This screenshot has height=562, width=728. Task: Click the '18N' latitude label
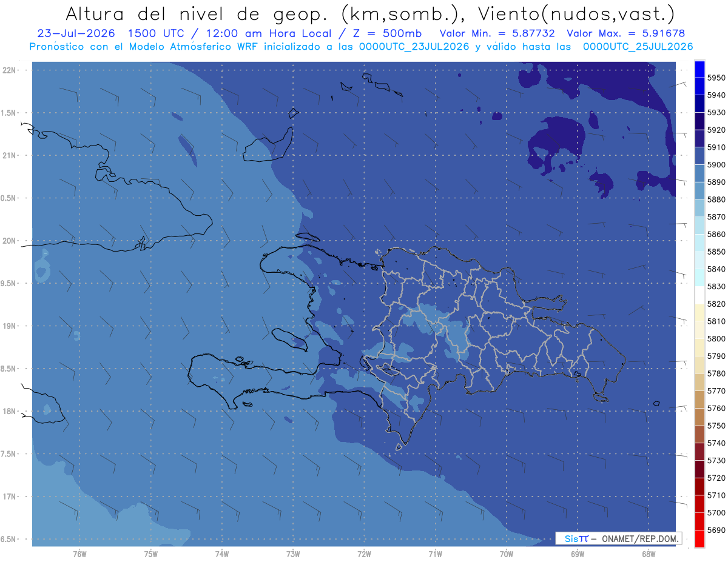[10, 411]
